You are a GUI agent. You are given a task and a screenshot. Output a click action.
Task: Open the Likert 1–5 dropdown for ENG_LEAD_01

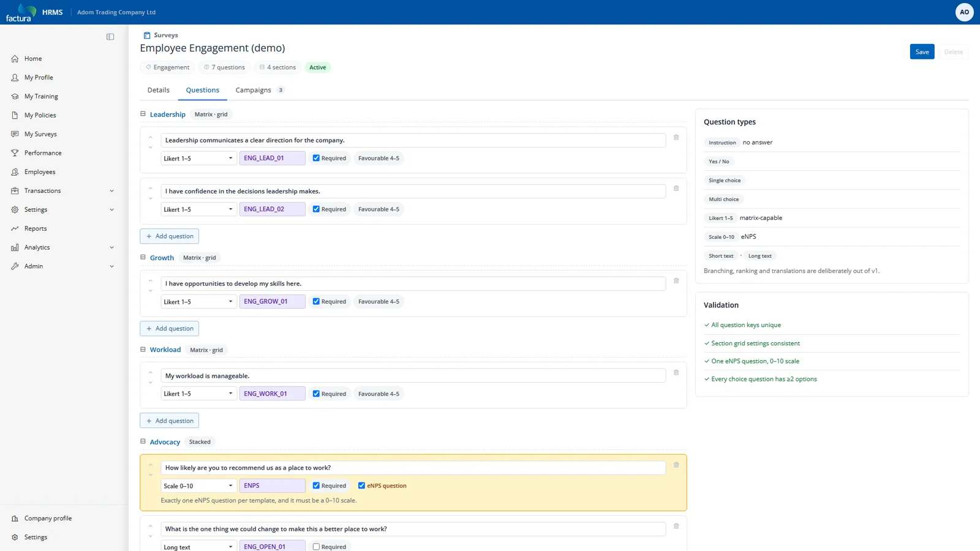[198, 158]
